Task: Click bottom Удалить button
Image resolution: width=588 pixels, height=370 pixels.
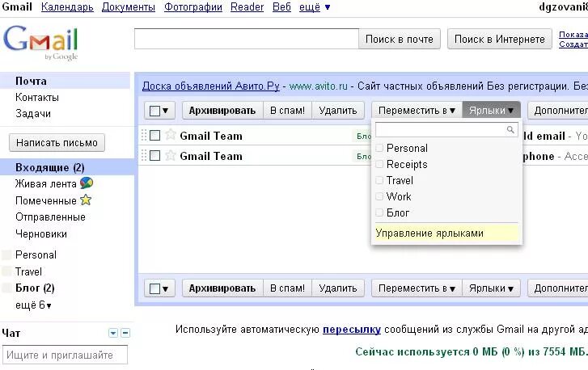Action: (x=338, y=288)
